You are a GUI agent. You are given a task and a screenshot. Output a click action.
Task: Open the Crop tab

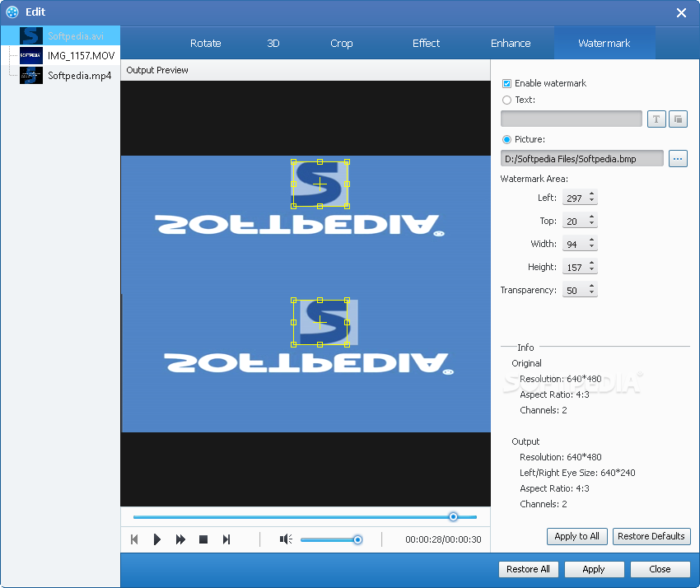tap(342, 44)
